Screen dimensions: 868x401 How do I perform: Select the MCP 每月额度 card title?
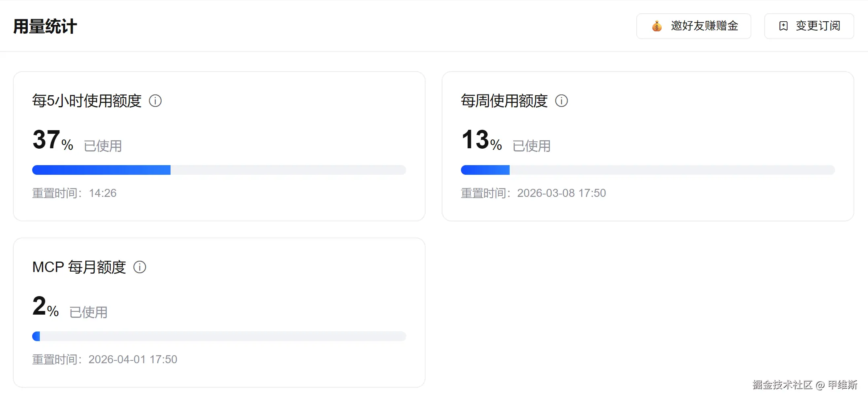(79, 267)
